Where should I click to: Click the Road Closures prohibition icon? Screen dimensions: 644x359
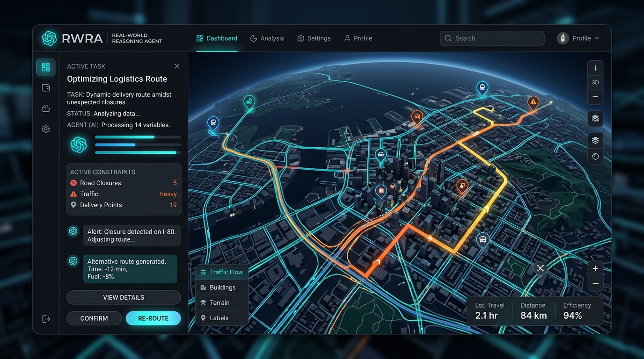[x=73, y=183]
